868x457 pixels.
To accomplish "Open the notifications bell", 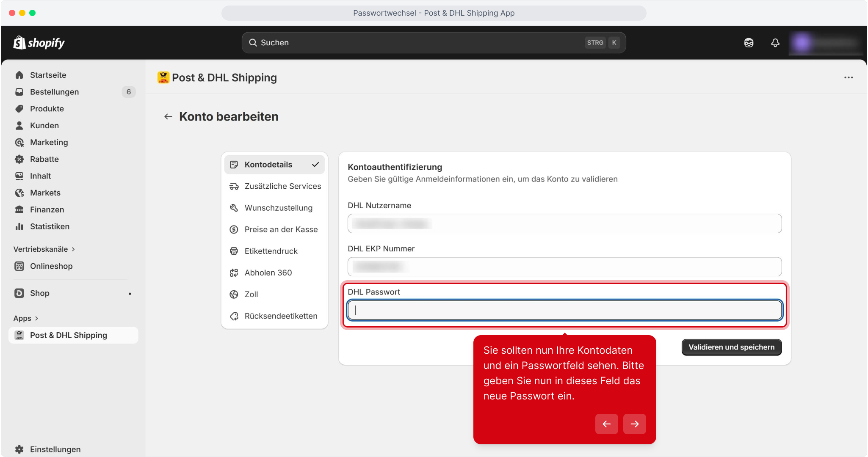I will (775, 43).
